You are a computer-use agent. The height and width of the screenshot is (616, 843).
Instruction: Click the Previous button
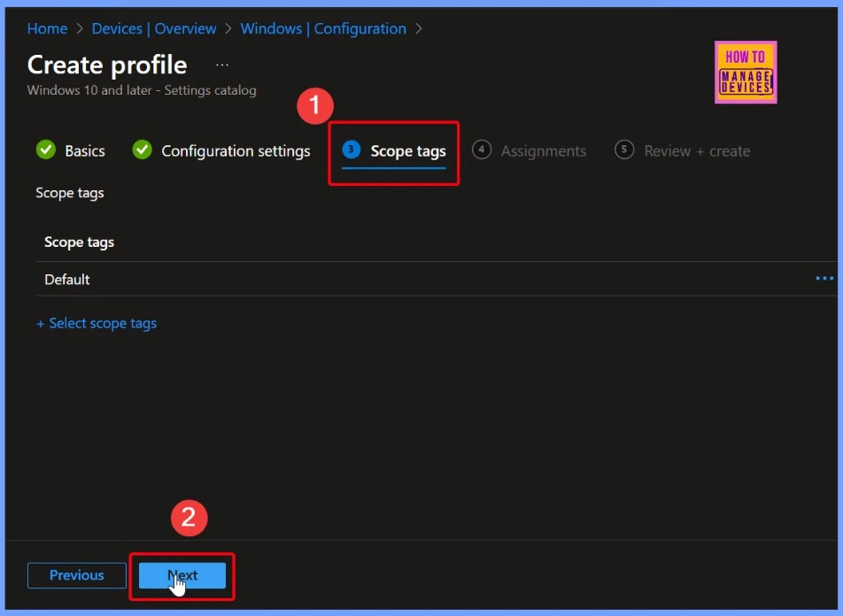[77, 575]
